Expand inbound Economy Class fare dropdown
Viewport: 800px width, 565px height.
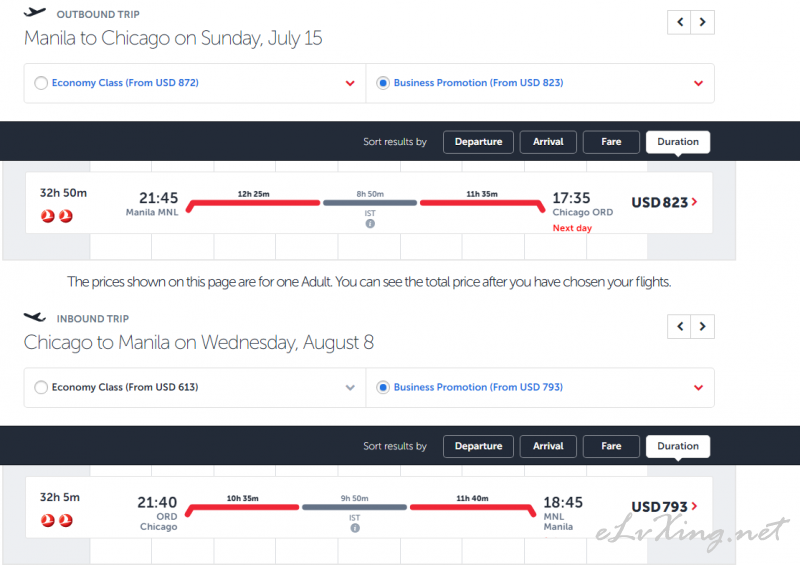(x=350, y=387)
